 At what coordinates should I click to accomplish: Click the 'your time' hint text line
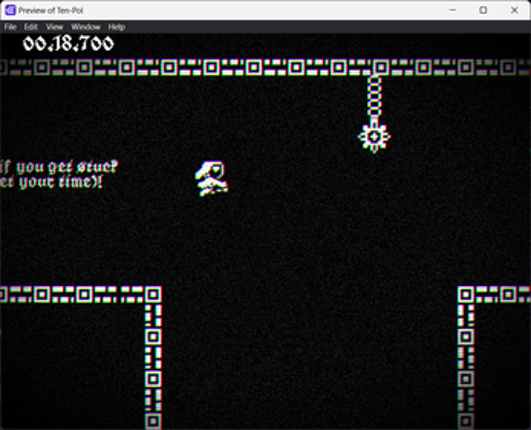51,182
